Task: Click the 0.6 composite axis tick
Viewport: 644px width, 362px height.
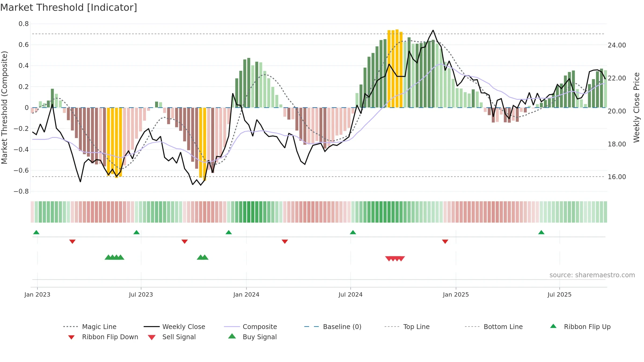Action: click(x=24, y=45)
